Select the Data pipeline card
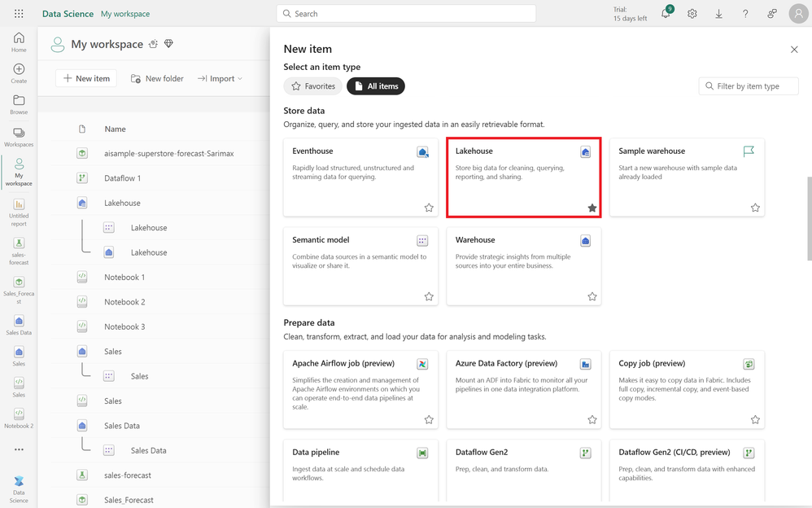 pos(360,471)
